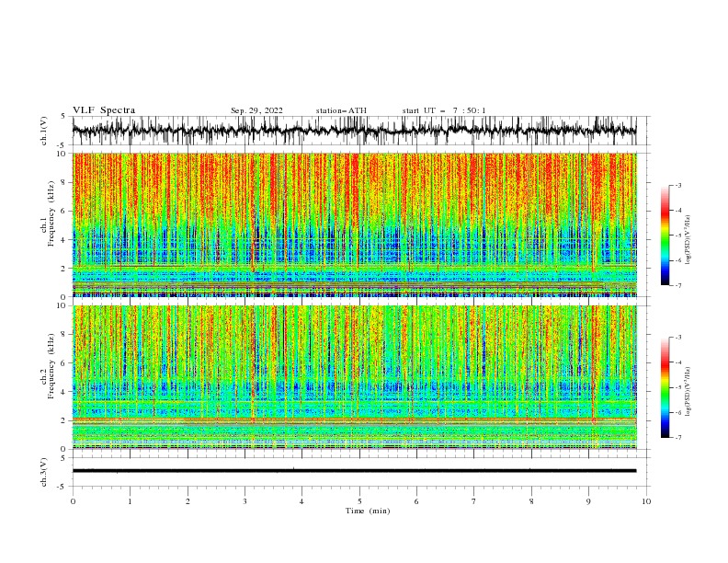Click the ch.1 spectrogram plot
This screenshot has width=728, height=563.
pos(354,224)
